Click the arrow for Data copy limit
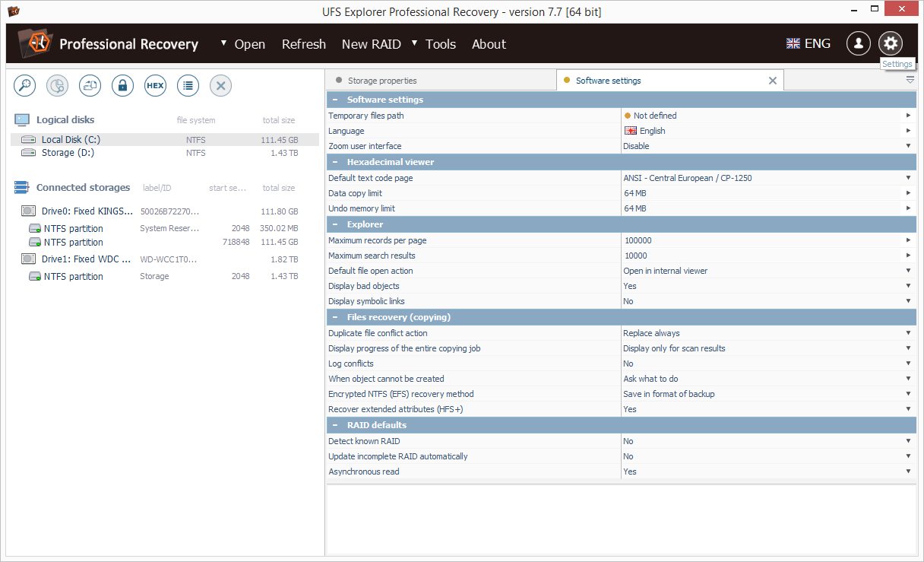924x562 pixels. click(x=908, y=193)
